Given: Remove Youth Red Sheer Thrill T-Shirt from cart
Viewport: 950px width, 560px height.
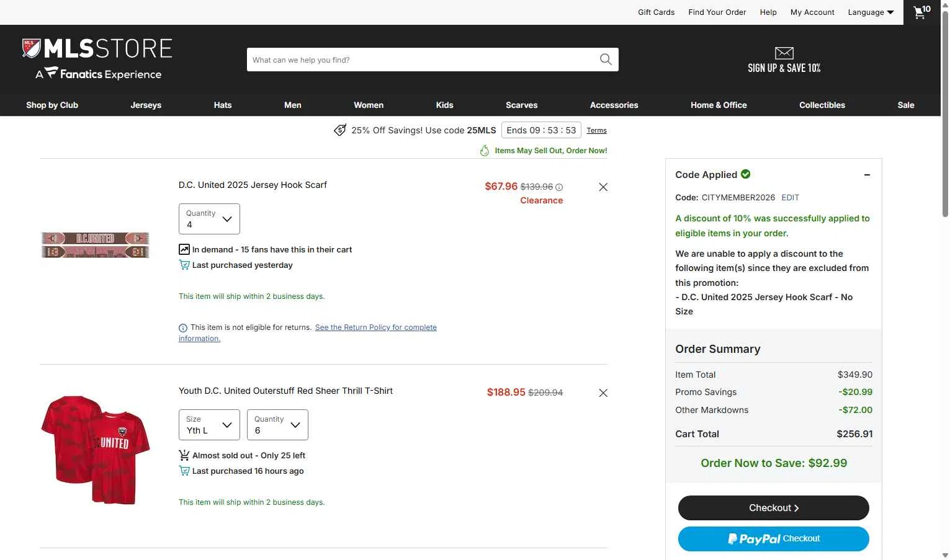Looking at the screenshot, I should tap(603, 393).
